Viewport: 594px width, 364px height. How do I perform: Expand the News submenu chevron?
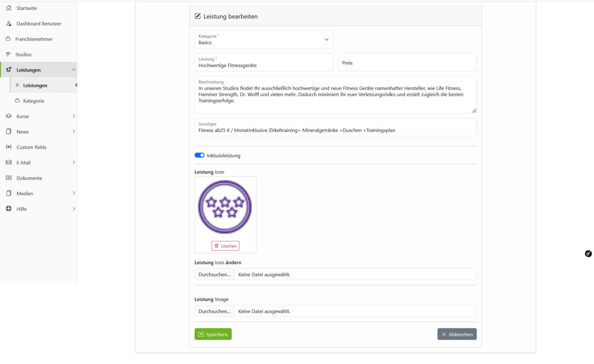click(x=74, y=132)
